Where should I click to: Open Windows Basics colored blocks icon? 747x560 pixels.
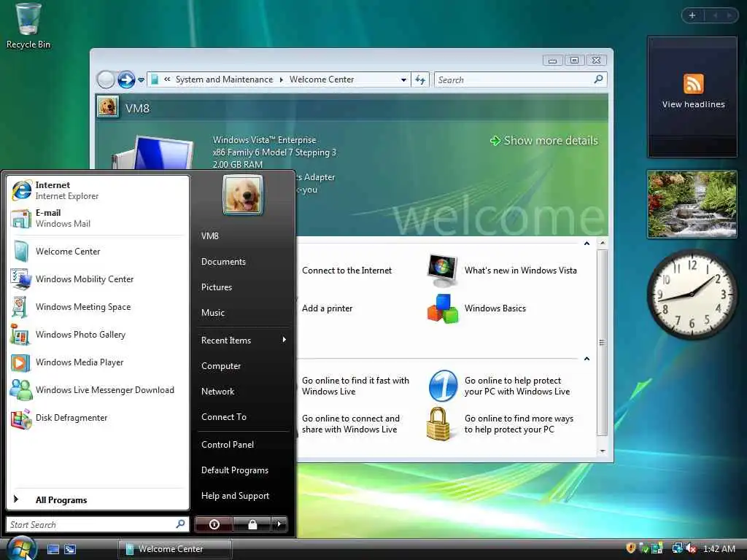[443, 308]
